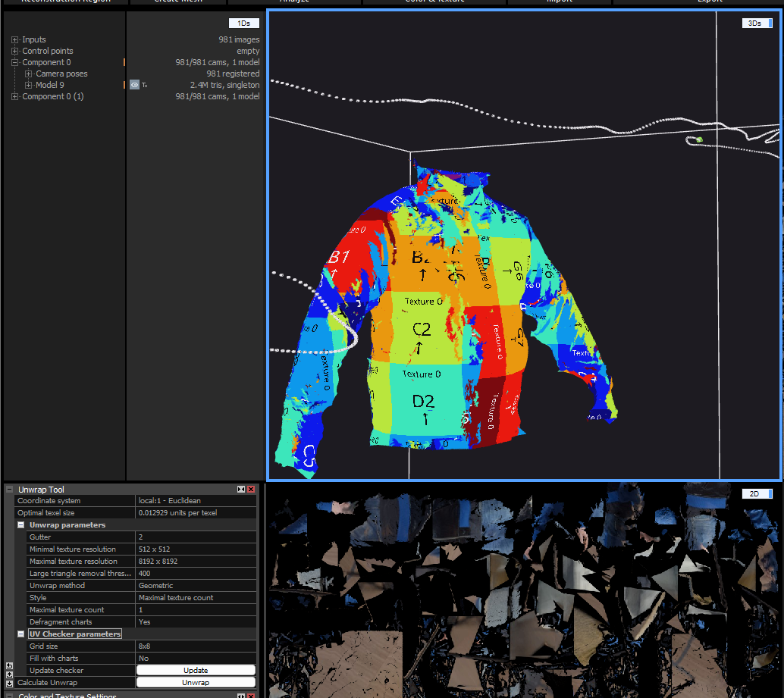
Task: Expand the Camera poses node
Action: [x=29, y=74]
